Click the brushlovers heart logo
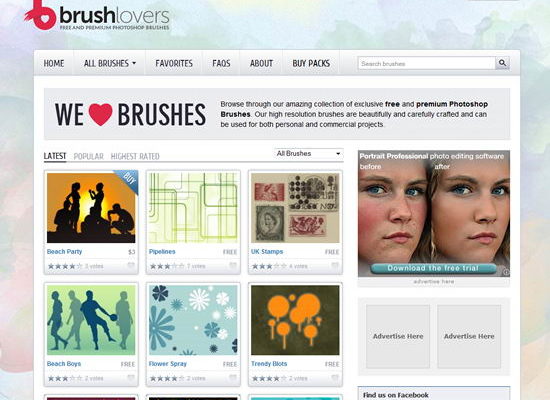The image size is (550, 400). 41,15
